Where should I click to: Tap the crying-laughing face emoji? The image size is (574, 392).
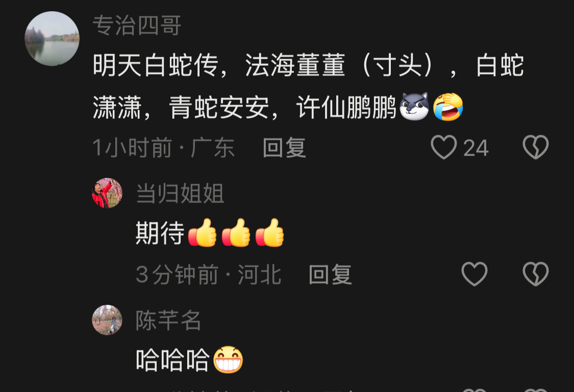448,107
